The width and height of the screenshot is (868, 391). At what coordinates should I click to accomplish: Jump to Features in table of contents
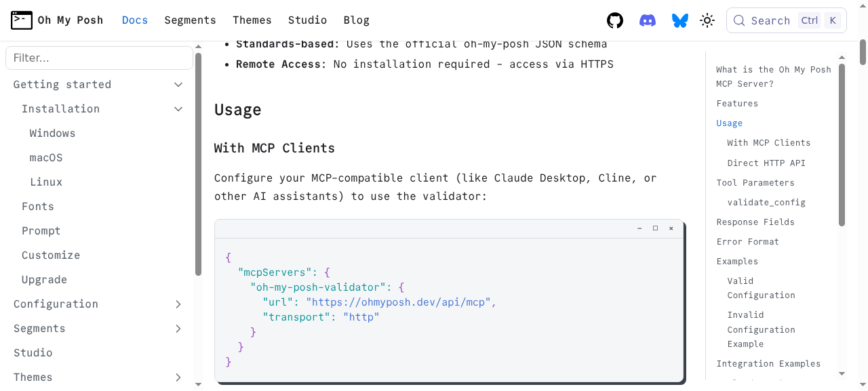737,104
